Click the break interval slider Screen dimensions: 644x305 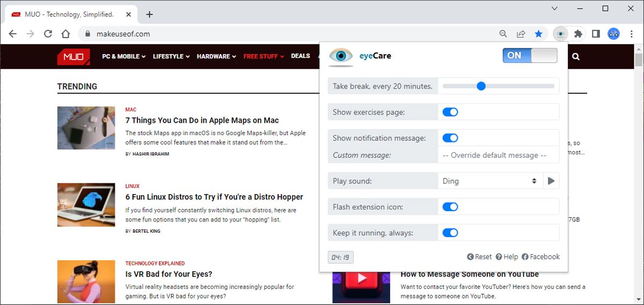pyautogui.click(x=499, y=86)
